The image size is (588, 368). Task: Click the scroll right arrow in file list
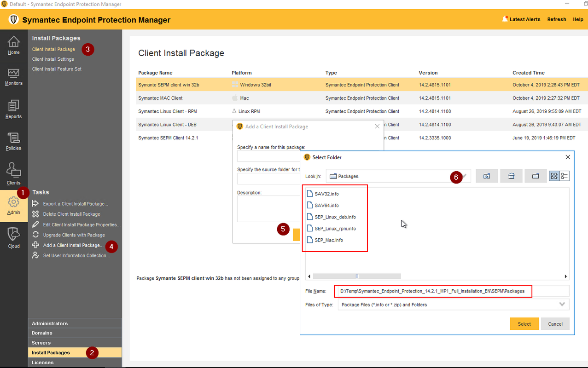click(566, 276)
